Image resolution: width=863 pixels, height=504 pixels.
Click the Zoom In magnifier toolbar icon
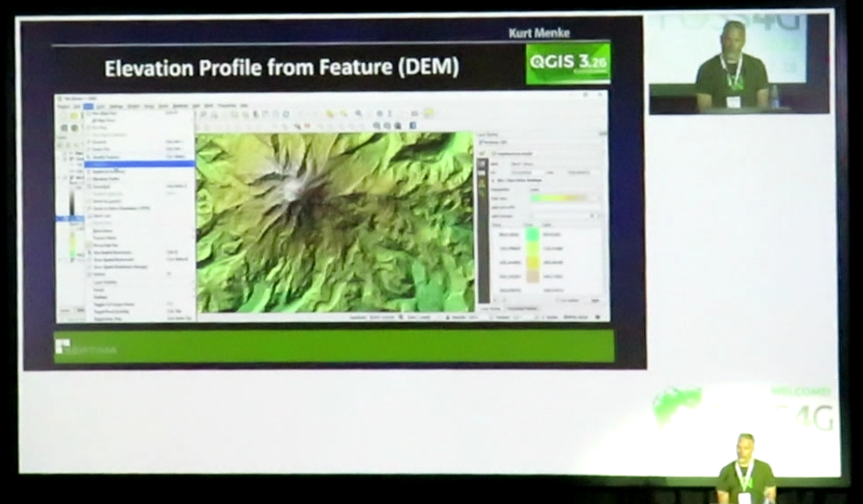click(x=357, y=114)
